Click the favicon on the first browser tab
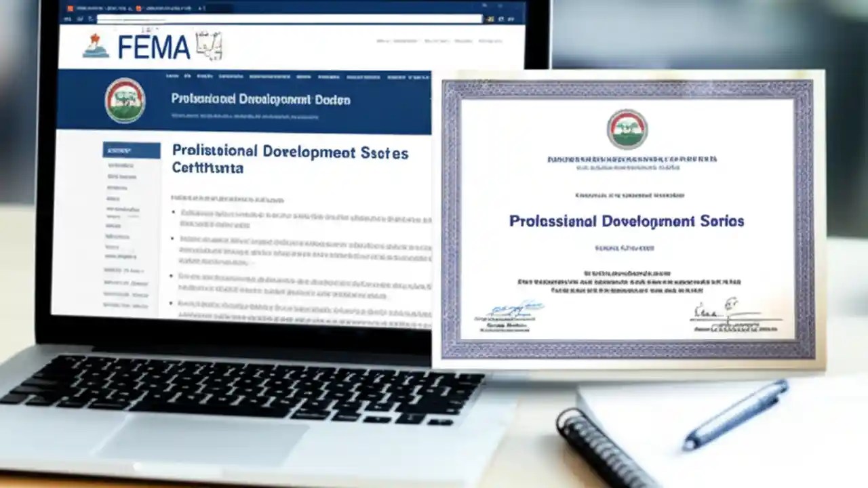 tap(69, 7)
